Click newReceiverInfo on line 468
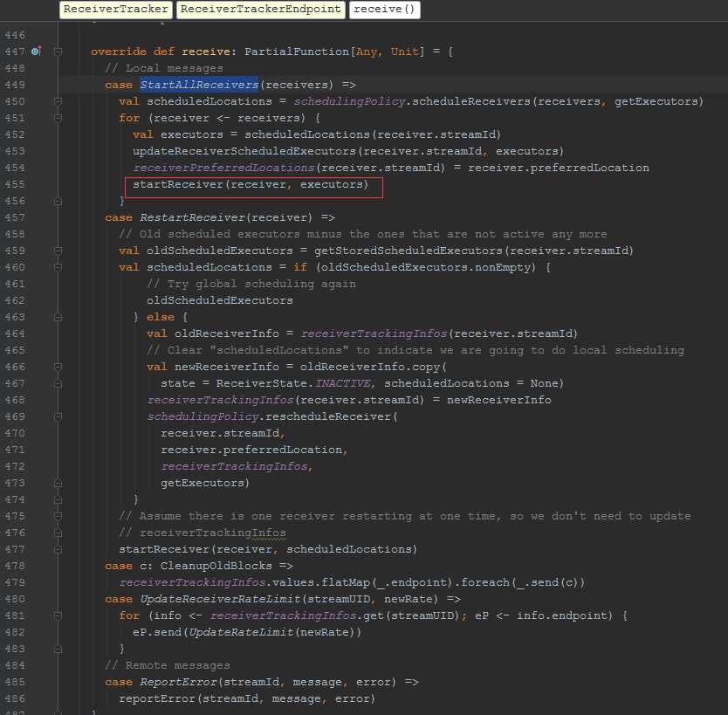728x715 pixels. pos(499,400)
